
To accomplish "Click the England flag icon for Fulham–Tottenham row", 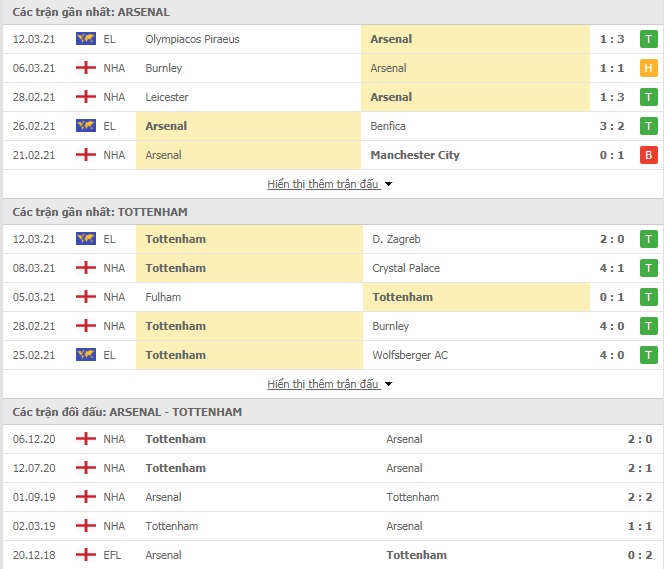I will coord(86,297).
